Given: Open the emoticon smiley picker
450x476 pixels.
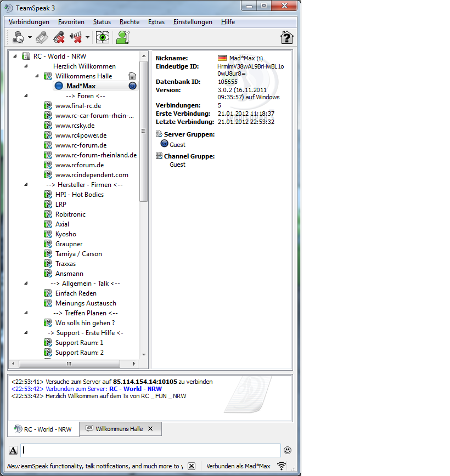Looking at the screenshot, I should tap(288, 450).
